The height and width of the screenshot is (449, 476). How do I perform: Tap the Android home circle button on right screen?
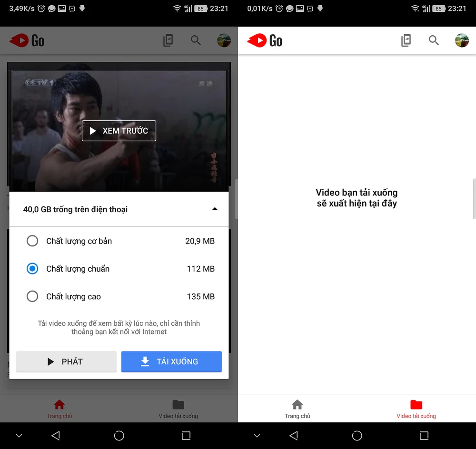click(x=357, y=436)
